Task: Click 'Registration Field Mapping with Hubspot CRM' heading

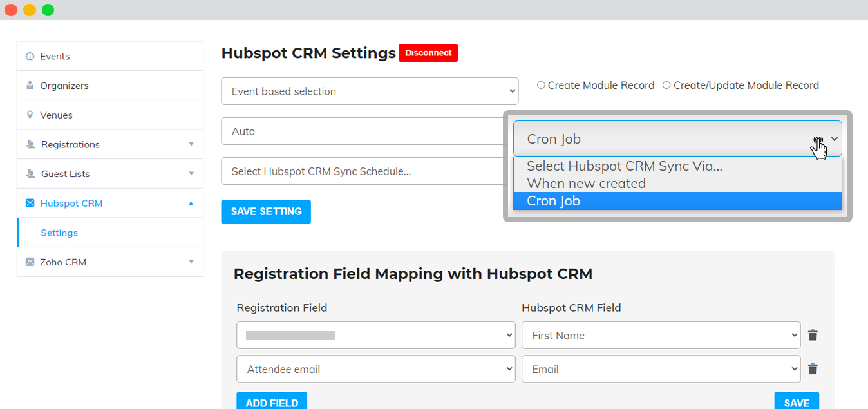Action: tap(413, 274)
